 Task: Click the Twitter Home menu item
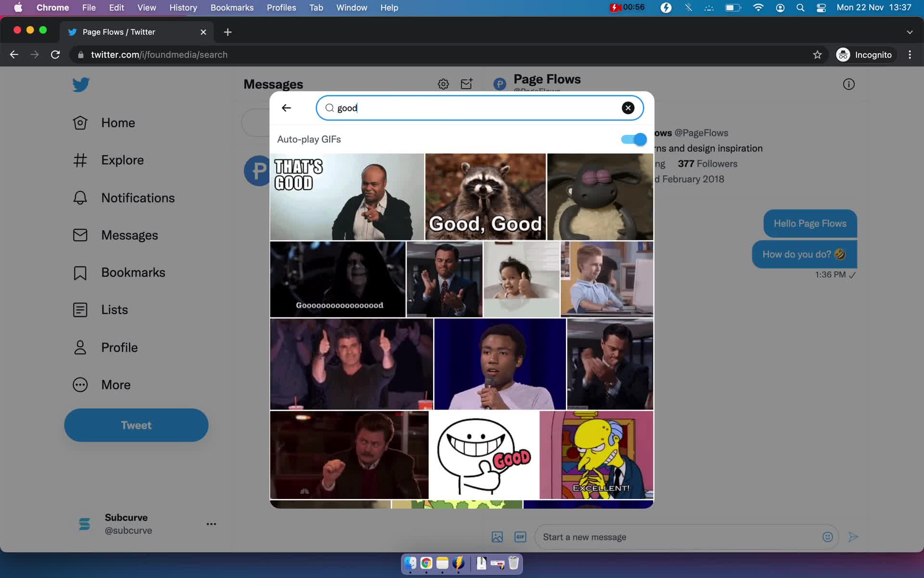point(118,122)
